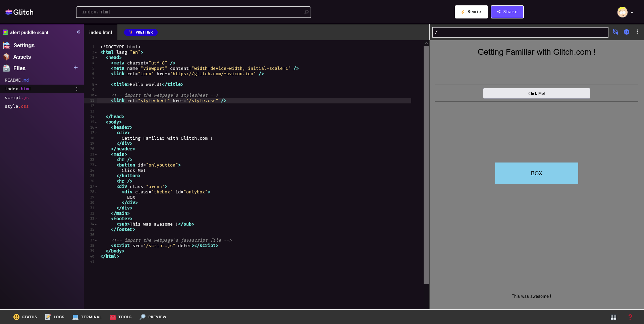Click the Glitch logo icon
This screenshot has width=644, height=324.
(x=9, y=12)
